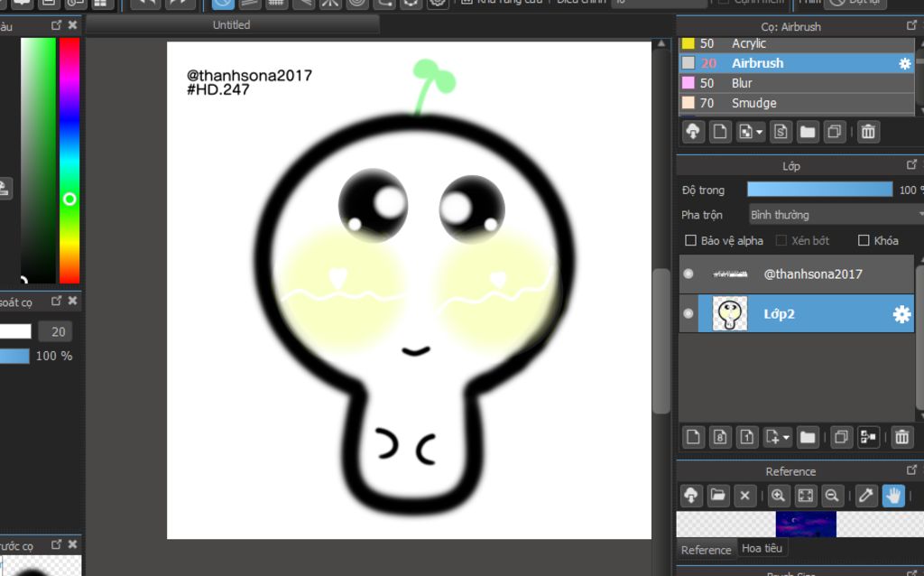Adjust the brush size width slider
924x576 pixels.
tap(15, 331)
